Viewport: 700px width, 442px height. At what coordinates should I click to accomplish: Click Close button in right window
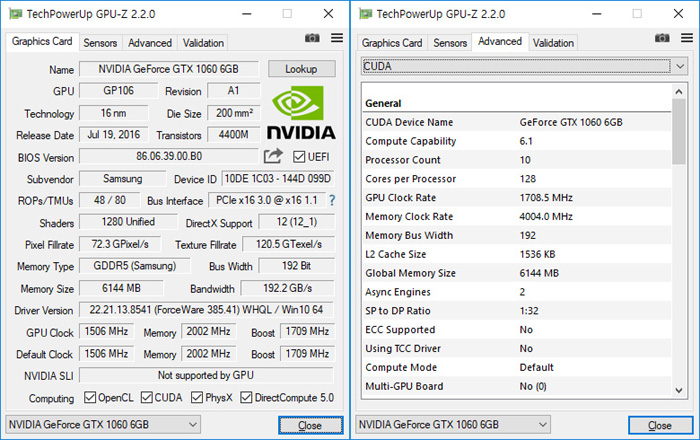(x=659, y=425)
